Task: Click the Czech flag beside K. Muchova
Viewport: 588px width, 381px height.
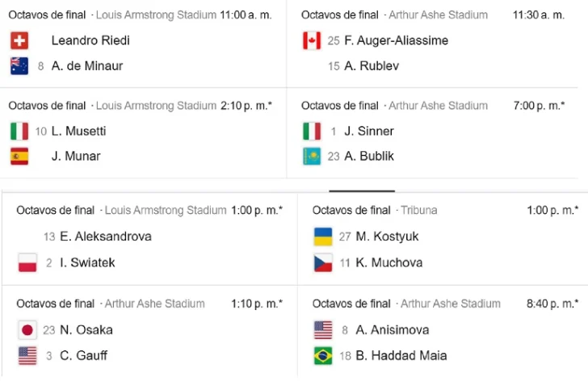Action: tap(323, 262)
